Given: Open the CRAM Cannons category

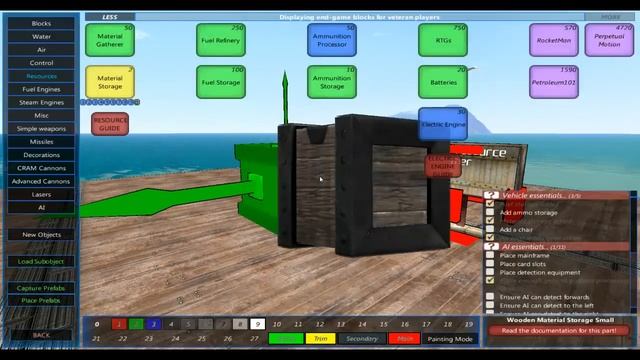Looking at the screenshot, I should tap(41, 168).
